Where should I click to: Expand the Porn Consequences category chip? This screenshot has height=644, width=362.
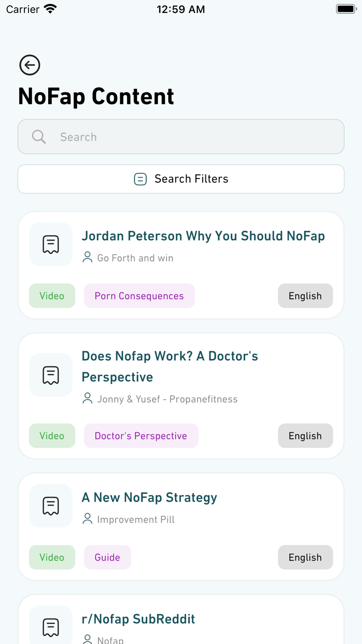tap(139, 296)
